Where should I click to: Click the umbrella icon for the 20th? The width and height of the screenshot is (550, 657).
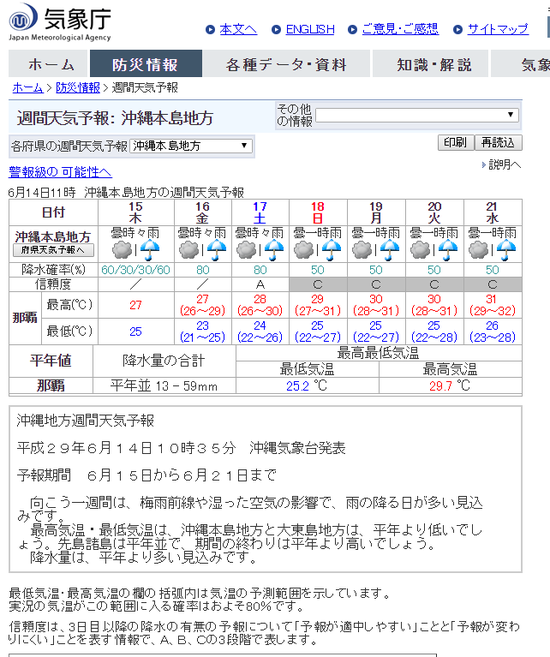(x=448, y=251)
